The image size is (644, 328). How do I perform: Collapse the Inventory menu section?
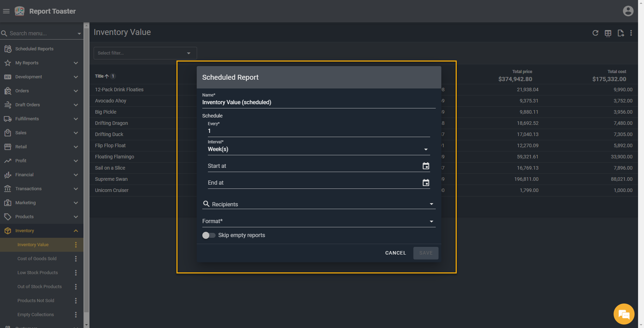[x=76, y=231]
